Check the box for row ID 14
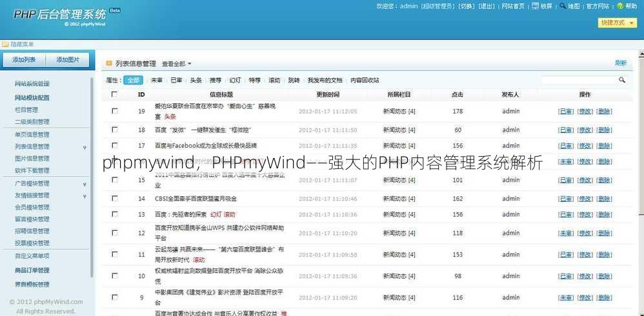Image resolution: width=644 pixels, height=316 pixels. 115,199
